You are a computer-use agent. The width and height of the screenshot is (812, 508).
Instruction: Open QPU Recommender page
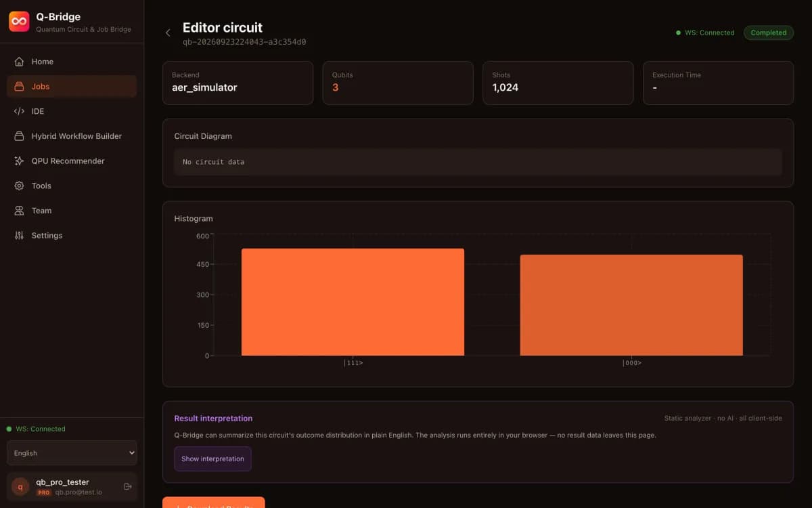pos(72,161)
